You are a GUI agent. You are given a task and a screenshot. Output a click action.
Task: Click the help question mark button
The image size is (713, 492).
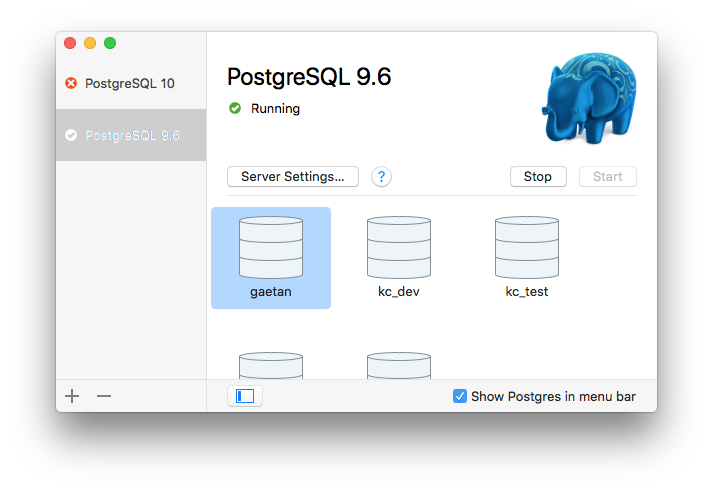pyautogui.click(x=381, y=177)
